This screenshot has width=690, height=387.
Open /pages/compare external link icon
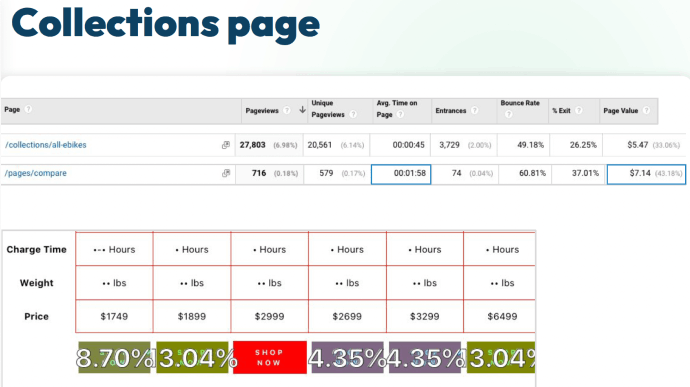[x=226, y=173]
